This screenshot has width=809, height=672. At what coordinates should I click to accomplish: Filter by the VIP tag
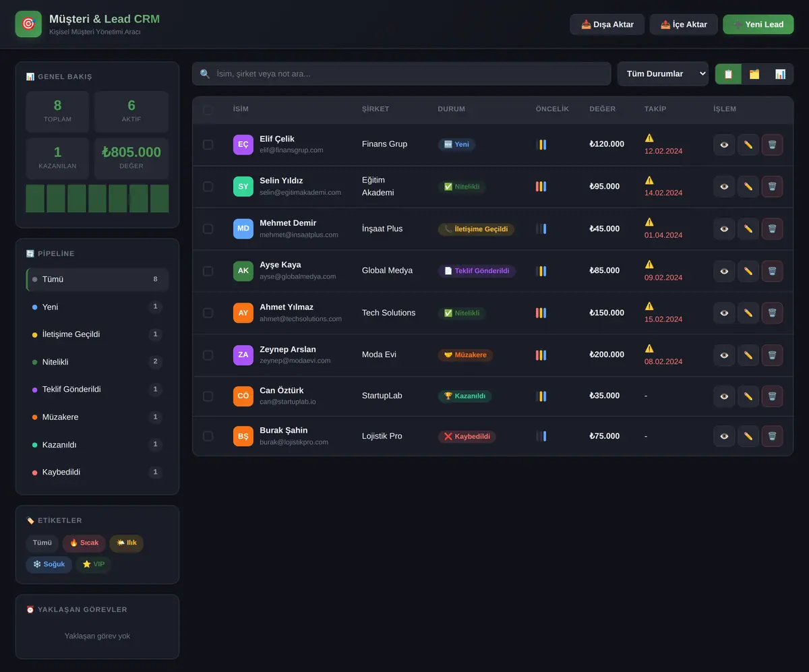[x=94, y=565]
